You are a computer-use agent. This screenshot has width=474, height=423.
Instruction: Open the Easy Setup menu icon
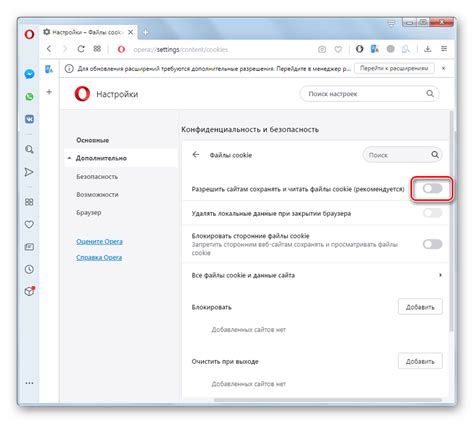tap(444, 49)
